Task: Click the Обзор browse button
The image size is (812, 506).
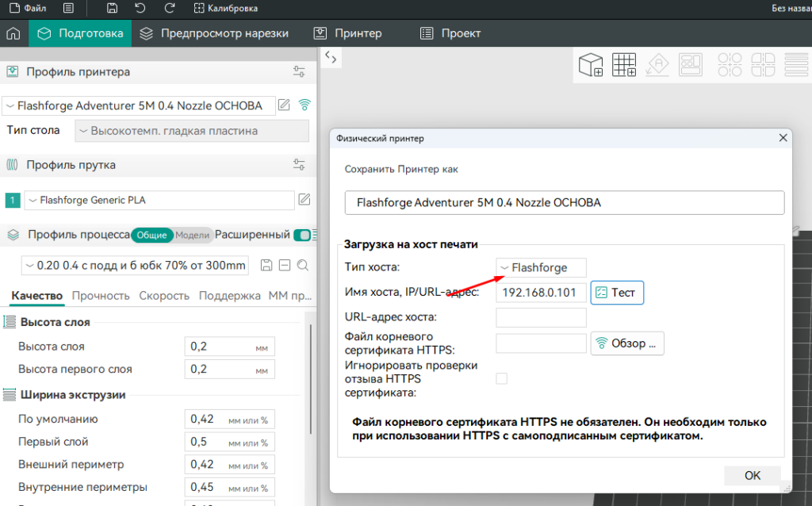Action: [x=627, y=343]
